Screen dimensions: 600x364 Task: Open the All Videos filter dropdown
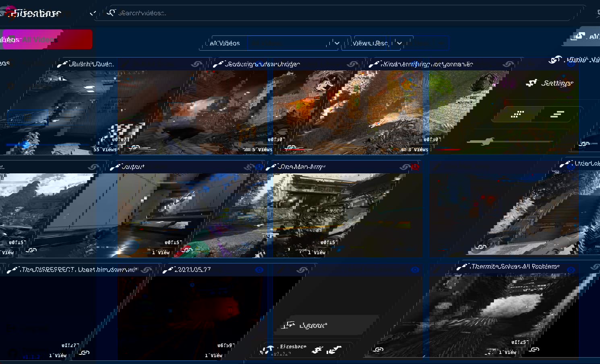[x=275, y=43]
